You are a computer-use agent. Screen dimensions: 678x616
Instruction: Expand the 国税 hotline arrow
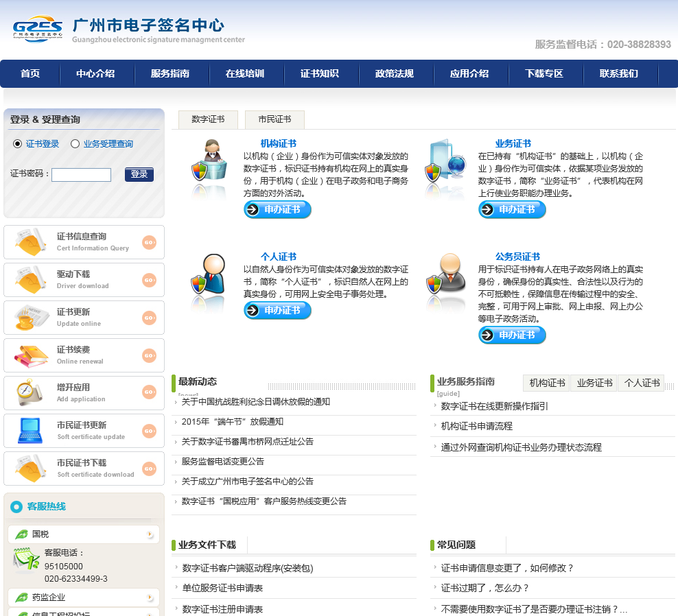(x=150, y=534)
